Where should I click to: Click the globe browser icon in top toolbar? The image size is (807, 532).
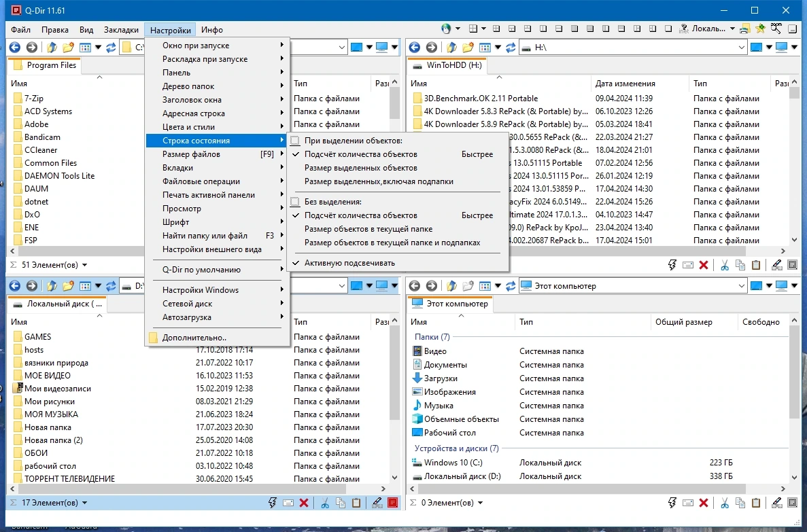[446, 29]
